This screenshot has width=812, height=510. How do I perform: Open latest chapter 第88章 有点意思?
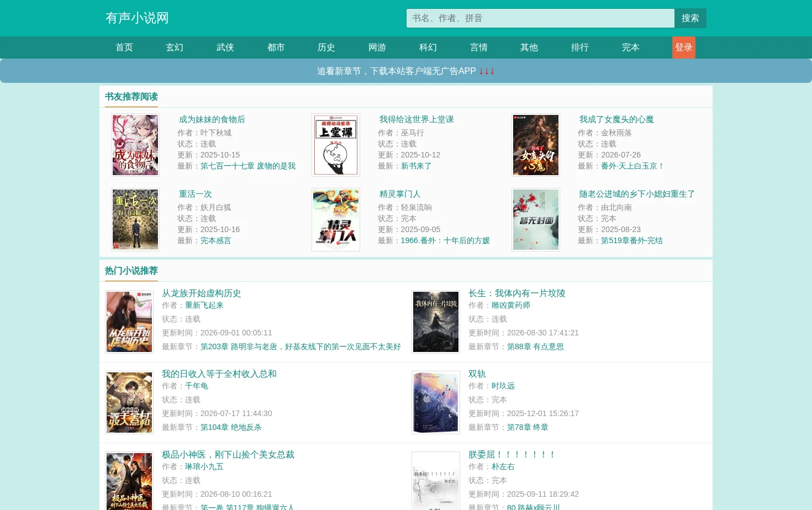(x=535, y=346)
